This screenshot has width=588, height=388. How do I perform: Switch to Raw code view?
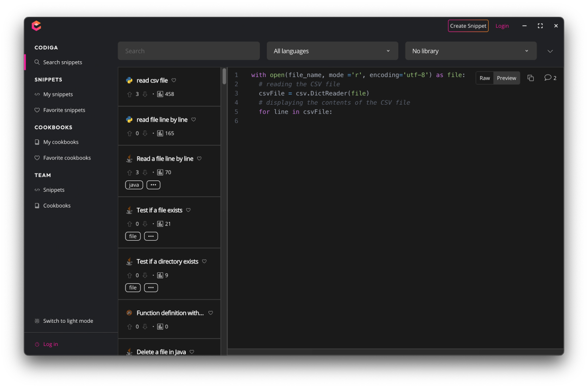(485, 78)
